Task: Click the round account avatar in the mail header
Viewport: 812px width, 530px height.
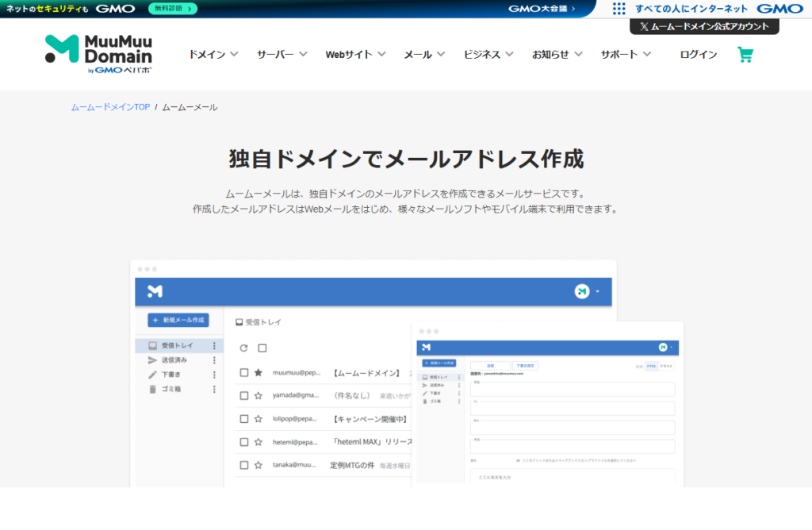Action: coord(582,291)
